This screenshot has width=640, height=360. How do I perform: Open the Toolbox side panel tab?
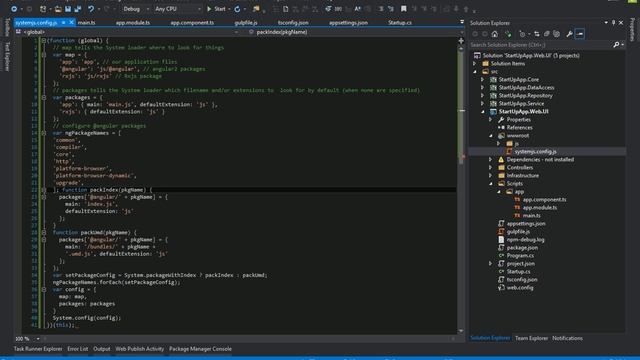coord(7,27)
